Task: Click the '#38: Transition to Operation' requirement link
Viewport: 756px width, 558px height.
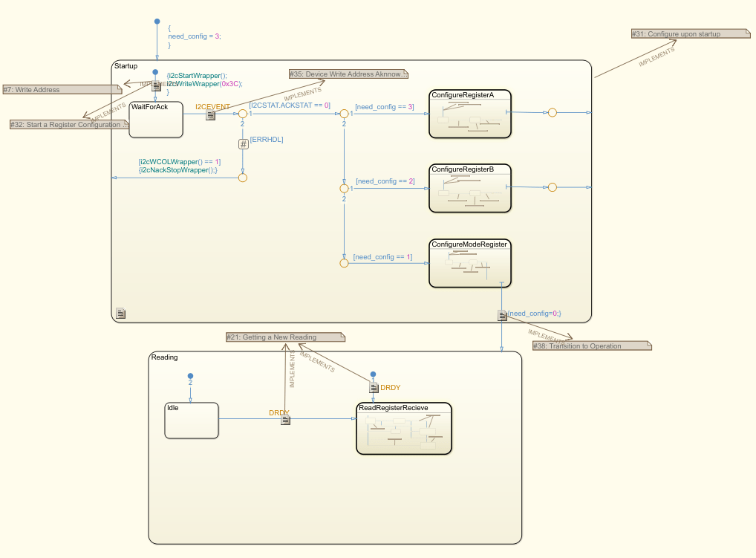Action: (x=591, y=345)
